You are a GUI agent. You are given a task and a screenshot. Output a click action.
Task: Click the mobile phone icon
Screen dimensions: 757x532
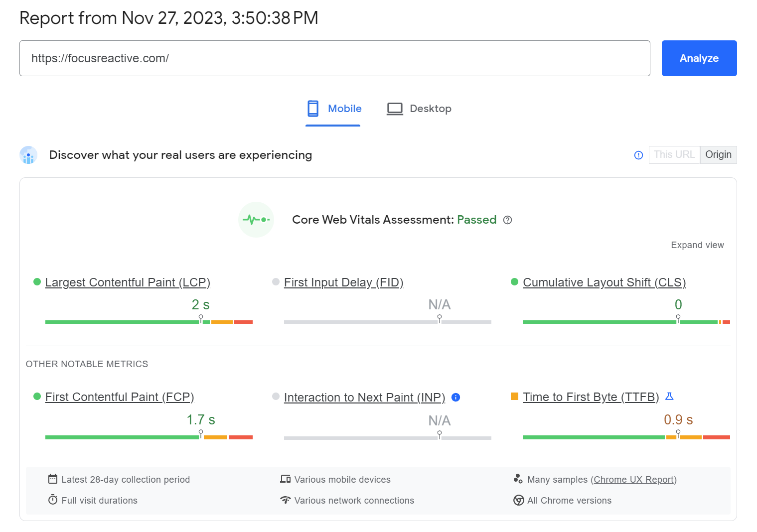coord(313,109)
